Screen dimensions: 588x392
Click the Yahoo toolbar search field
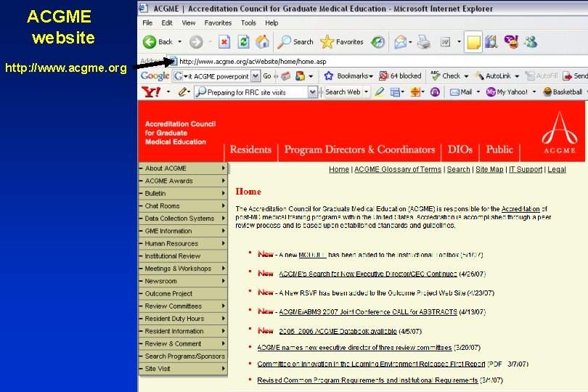(251, 92)
